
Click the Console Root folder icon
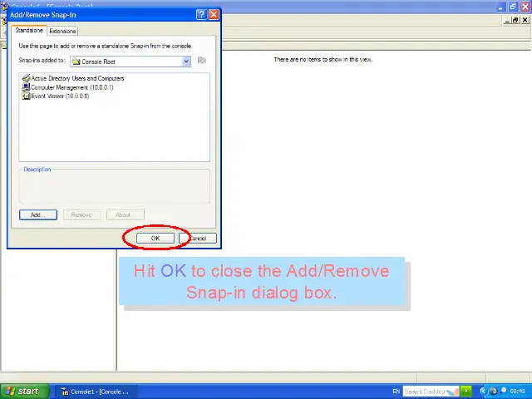click(76, 62)
